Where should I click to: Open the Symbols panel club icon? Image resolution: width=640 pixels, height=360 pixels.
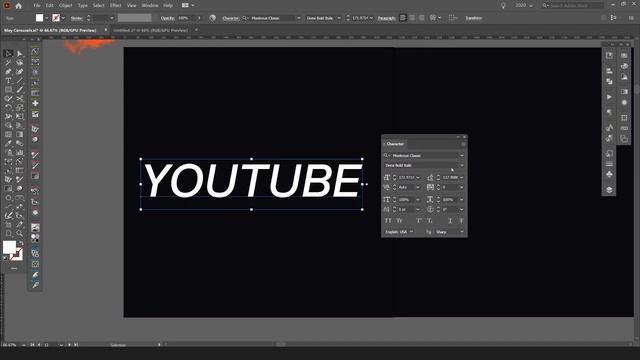[609, 174]
